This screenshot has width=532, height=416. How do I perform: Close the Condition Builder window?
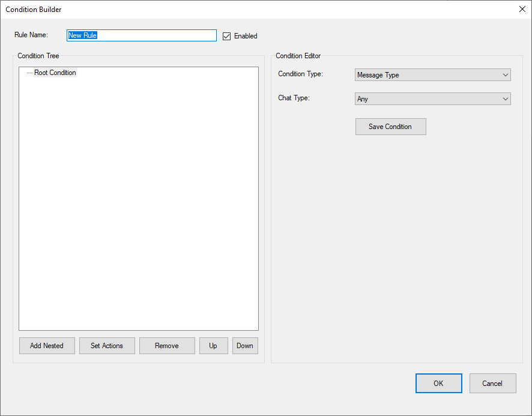coord(522,9)
